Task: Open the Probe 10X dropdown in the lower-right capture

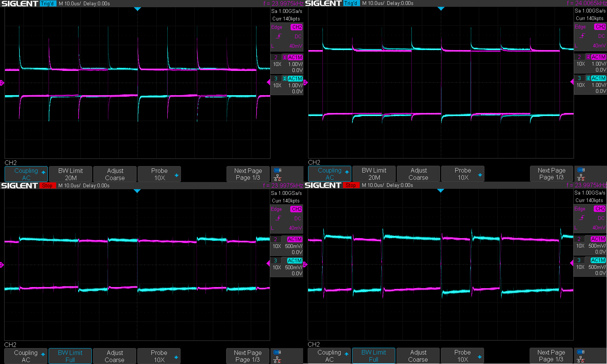Action: [x=462, y=356]
